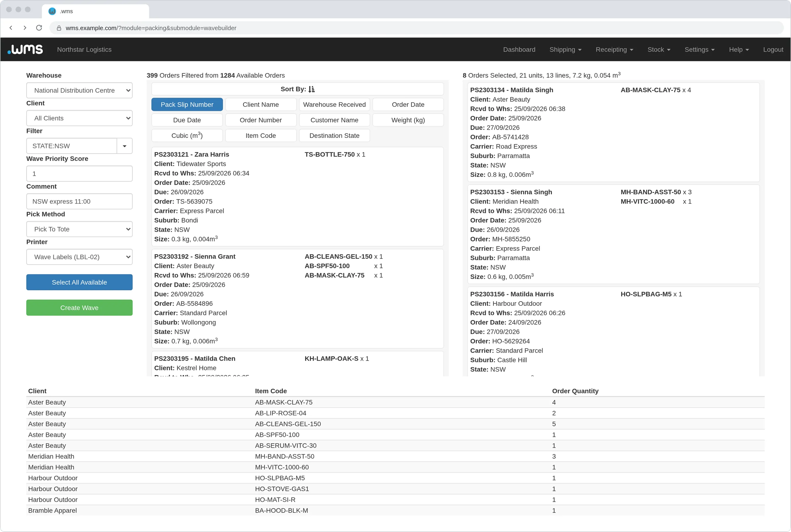Screen dimensions: 791x532
Task: Open the Printer dropdown
Action: point(79,257)
